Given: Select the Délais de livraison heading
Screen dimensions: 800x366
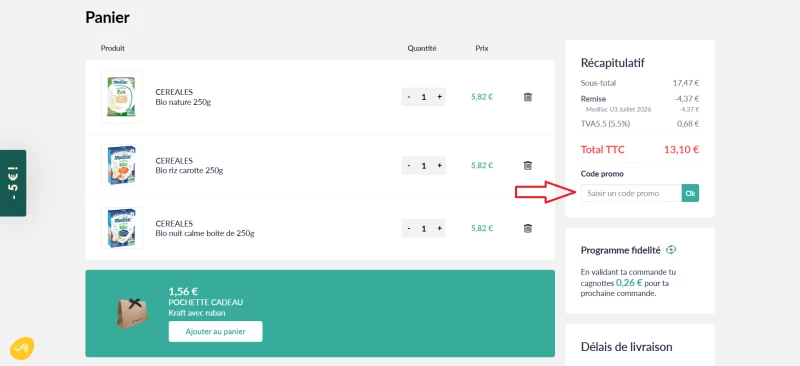Looking at the screenshot, I should pyautogui.click(x=627, y=347).
